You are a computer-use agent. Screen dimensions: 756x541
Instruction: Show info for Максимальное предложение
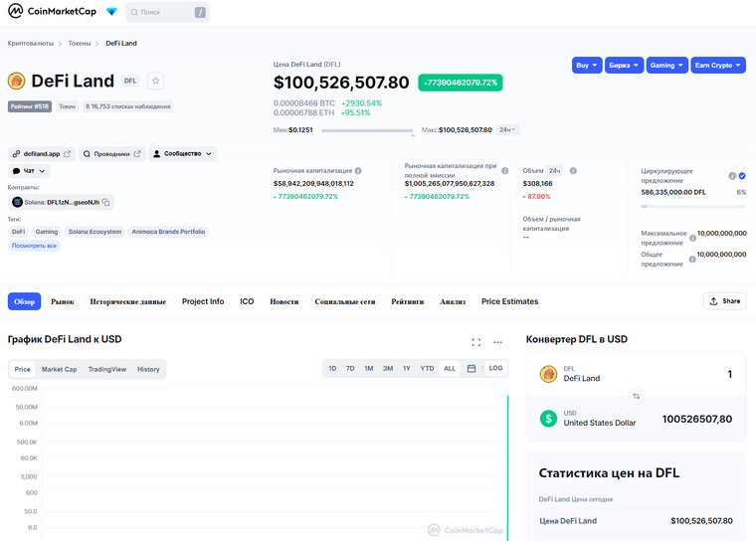692,239
